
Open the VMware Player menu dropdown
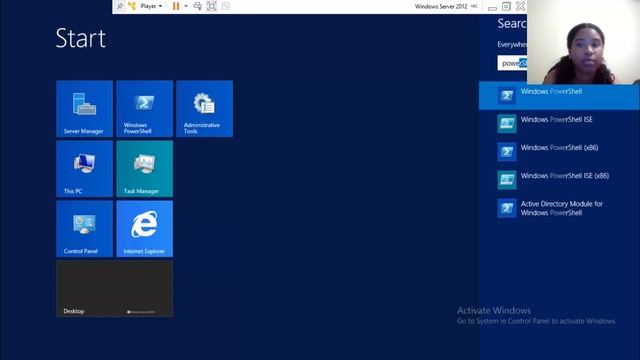[151, 6]
